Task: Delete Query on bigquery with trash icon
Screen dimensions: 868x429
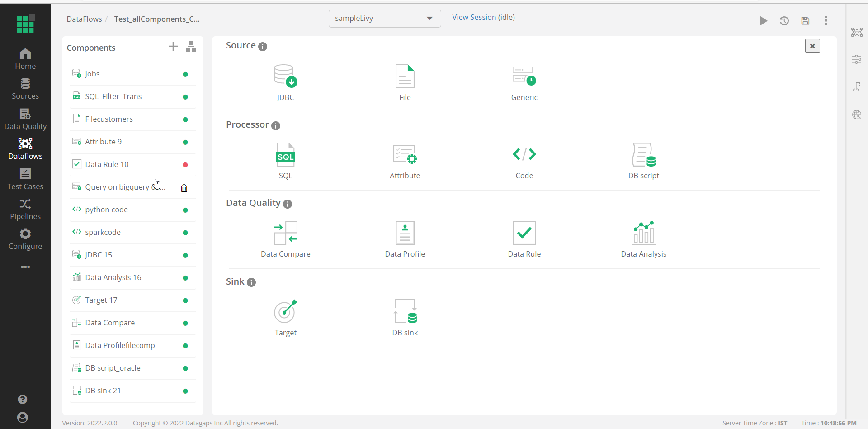Action: pos(184,187)
